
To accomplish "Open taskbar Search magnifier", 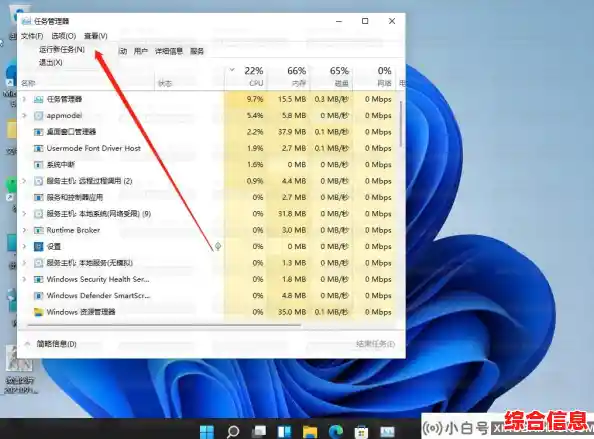I will 233,431.
